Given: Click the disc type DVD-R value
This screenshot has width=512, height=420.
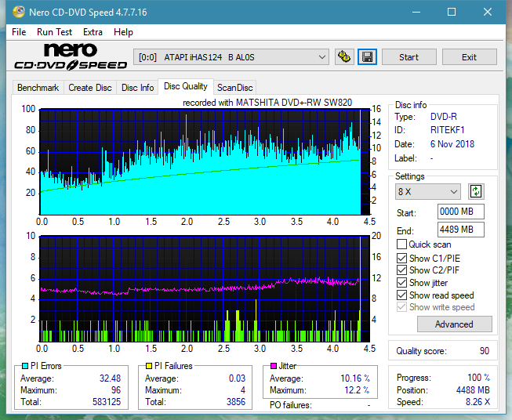Looking at the screenshot, I should 444,117.
